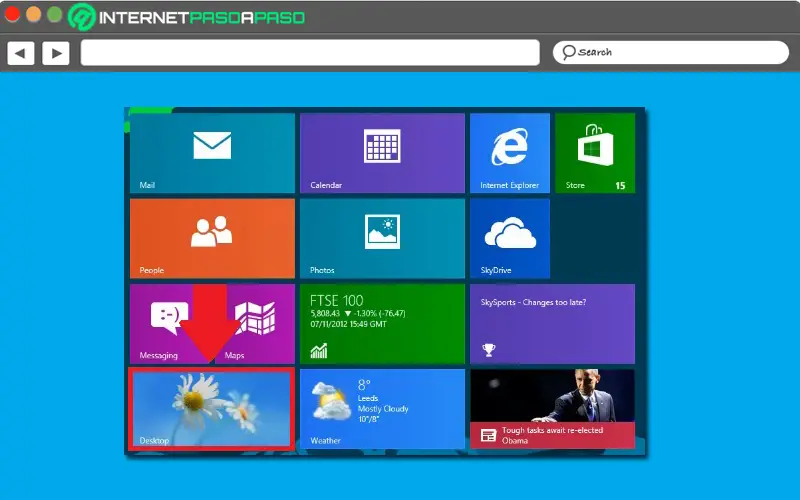This screenshot has height=500, width=800.
Task: Click the green window maximize dot
Action: tap(55, 14)
